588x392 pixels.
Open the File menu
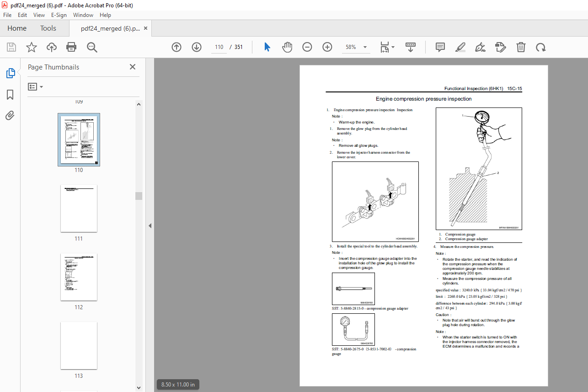[x=7, y=15]
